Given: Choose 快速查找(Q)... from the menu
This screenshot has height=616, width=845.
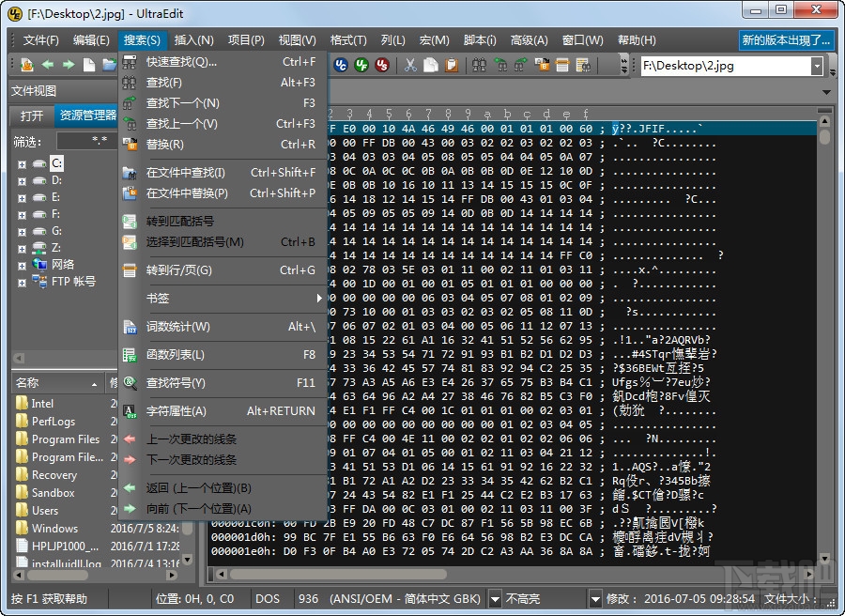Looking at the screenshot, I should pos(223,62).
